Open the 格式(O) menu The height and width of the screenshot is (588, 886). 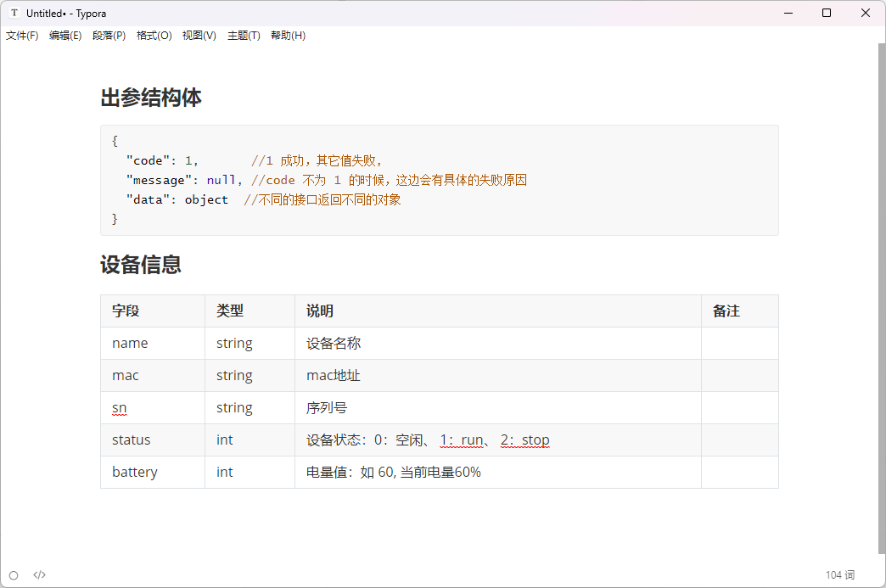pyautogui.click(x=154, y=36)
